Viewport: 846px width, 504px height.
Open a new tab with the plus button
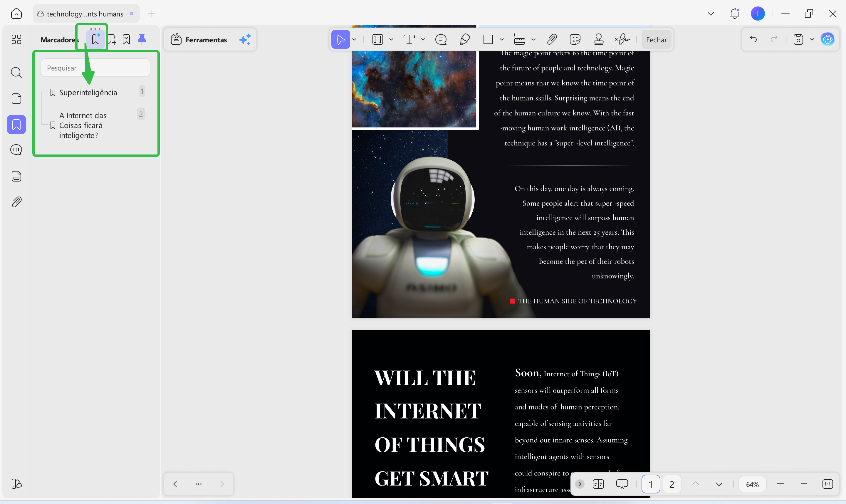click(x=152, y=14)
